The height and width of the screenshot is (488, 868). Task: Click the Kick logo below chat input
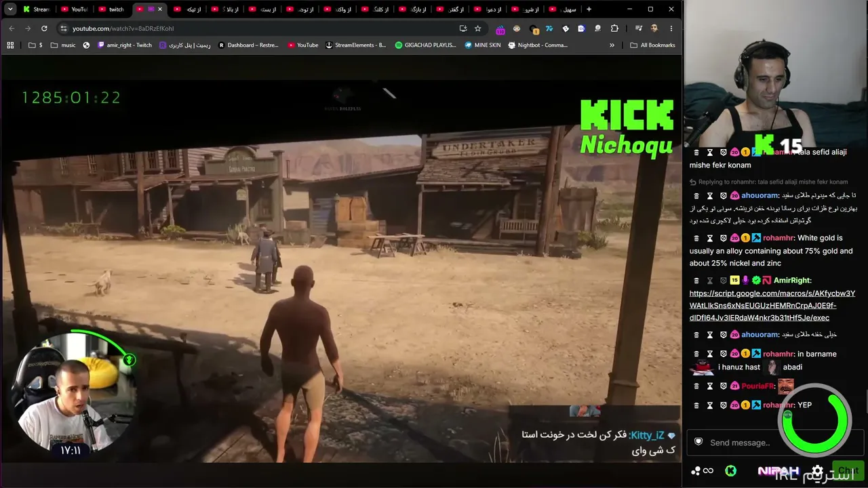point(730,470)
